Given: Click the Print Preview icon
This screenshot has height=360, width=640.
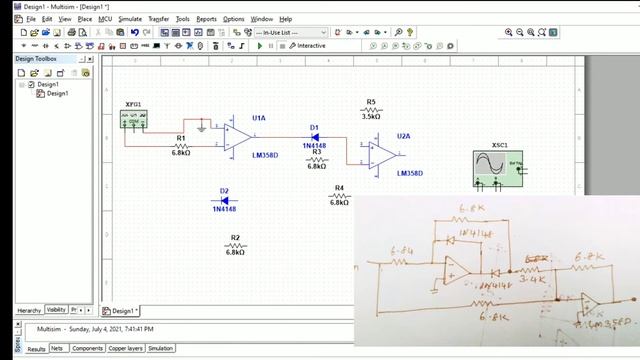Looking at the screenshot, I should [83, 32].
